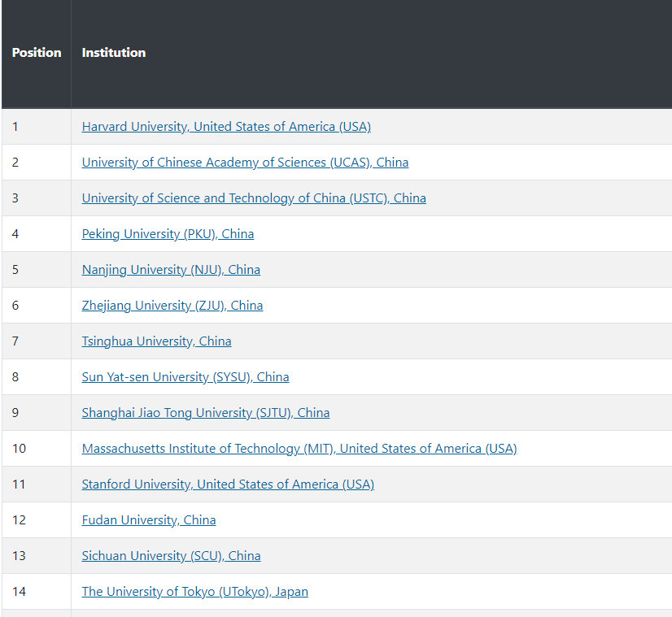Select position number 13 cell
This screenshot has height=617, width=672.
pos(37,556)
